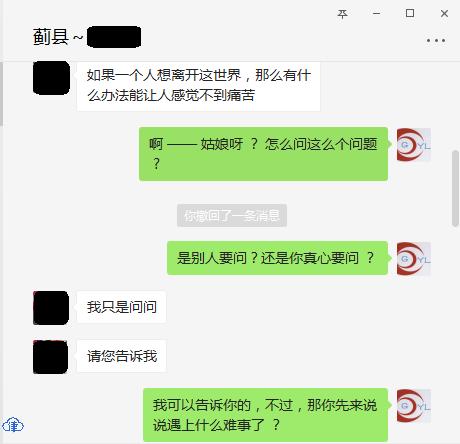Click contact avatar next to 请您告诉我

[x=51, y=357]
